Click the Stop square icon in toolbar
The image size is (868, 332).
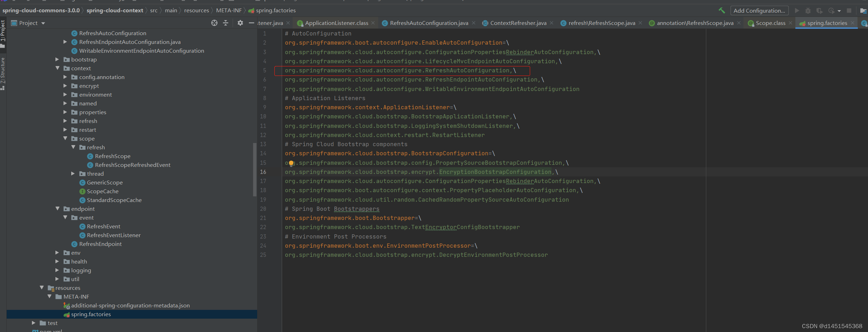[849, 11]
